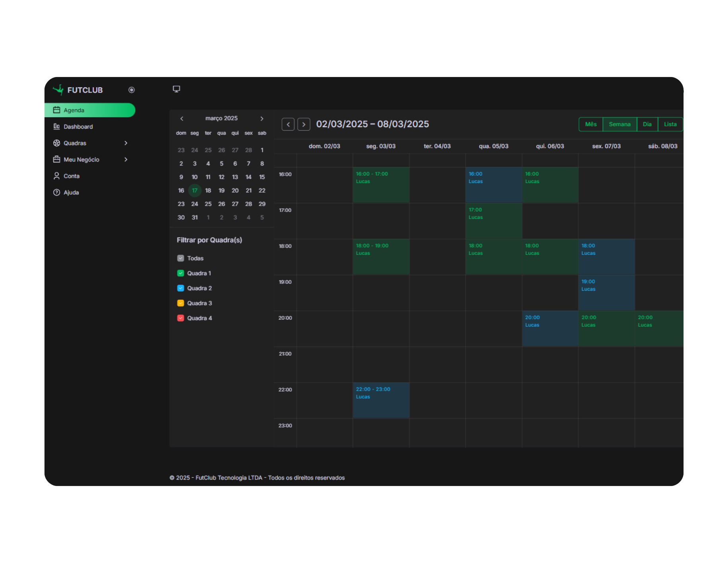
Task: Click the Filtrar por Quadra(s) heading
Action: (x=209, y=240)
